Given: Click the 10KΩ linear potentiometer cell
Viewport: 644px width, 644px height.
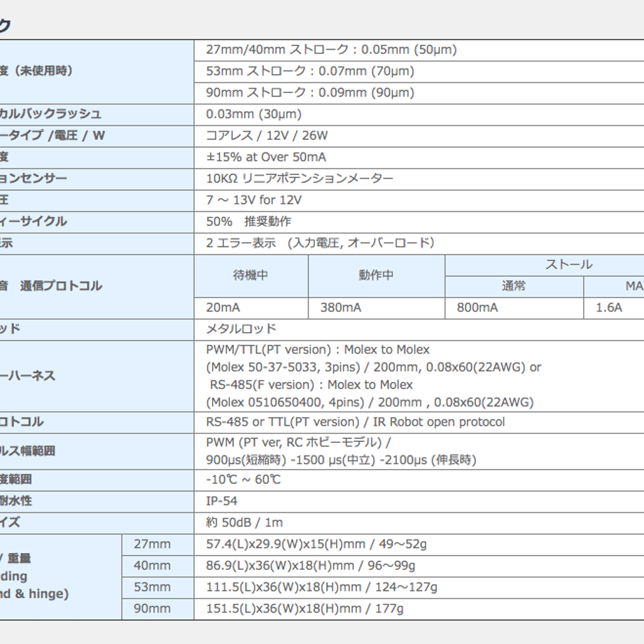Looking at the screenshot, I should point(419,179).
